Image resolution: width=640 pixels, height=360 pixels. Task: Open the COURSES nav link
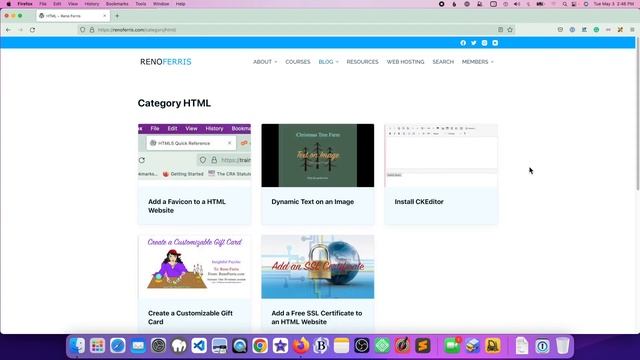pyautogui.click(x=298, y=62)
